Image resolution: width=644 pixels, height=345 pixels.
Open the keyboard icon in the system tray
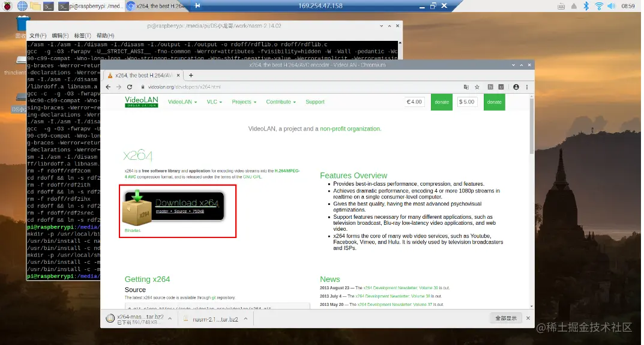561,6
